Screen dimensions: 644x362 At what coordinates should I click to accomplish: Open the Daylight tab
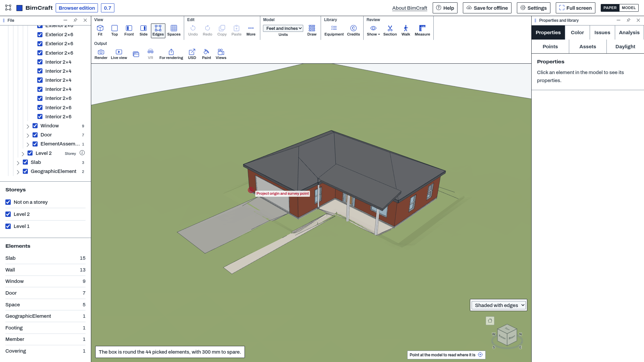tap(625, 47)
